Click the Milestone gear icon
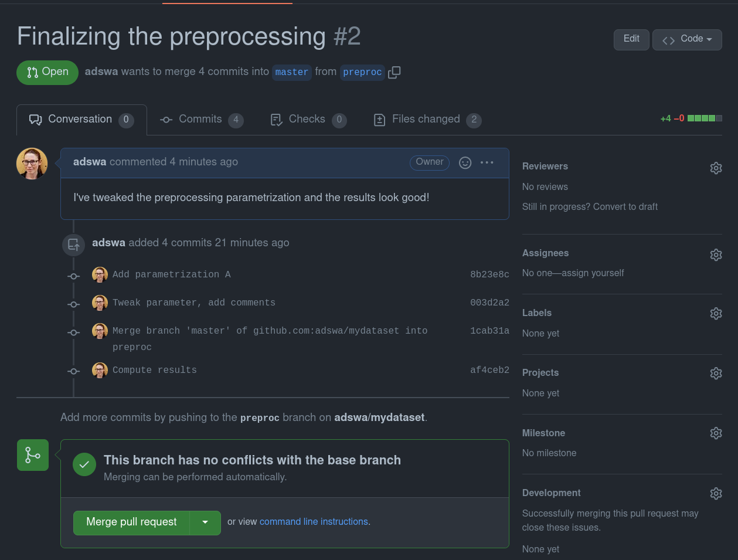Image resolution: width=738 pixels, height=560 pixels. [x=716, y=433]
